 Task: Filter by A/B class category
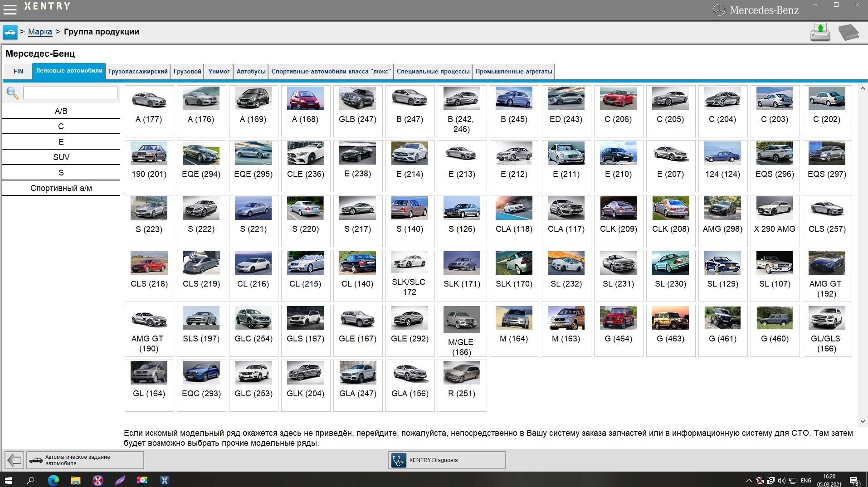[61, 111]
